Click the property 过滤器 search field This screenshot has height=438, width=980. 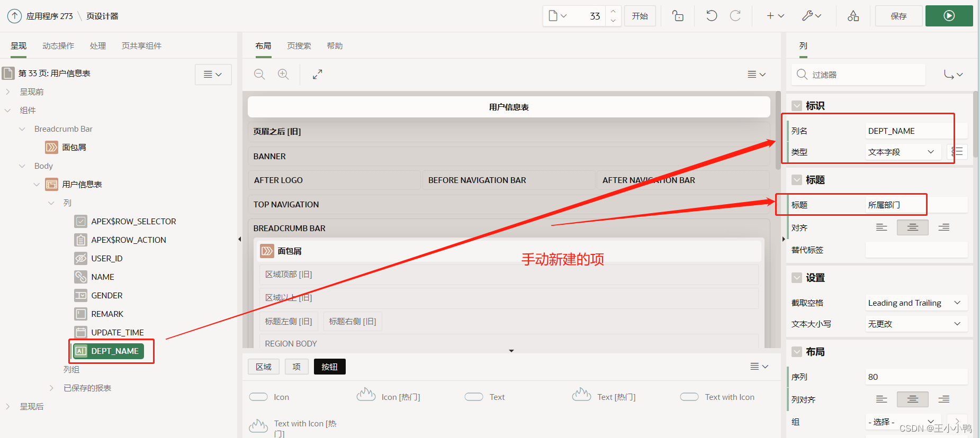tap(858, 75)
